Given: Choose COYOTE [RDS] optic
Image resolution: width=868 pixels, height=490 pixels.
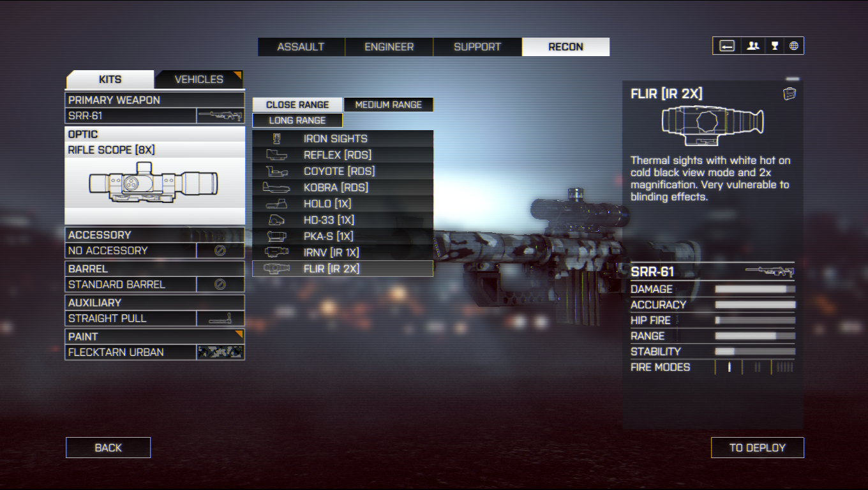Looking at the screenshot, I should (343, 171).
